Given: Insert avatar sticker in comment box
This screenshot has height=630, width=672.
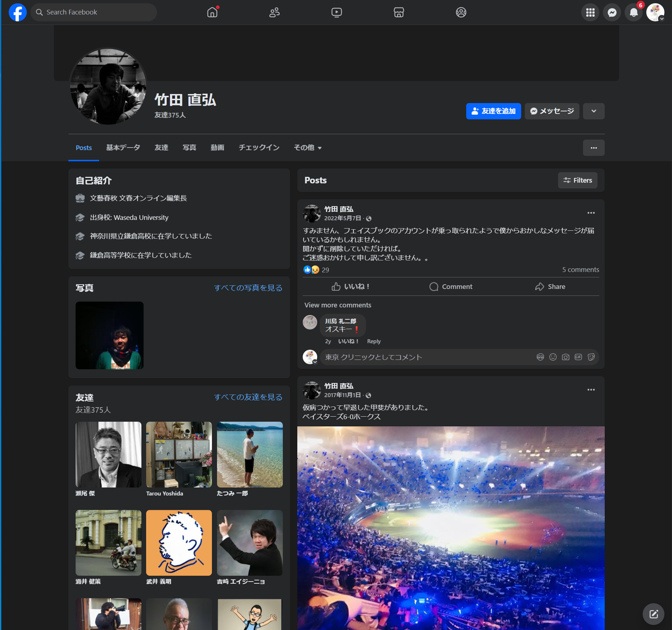Looking at the screenshot, I should click(x=540, y=357).
